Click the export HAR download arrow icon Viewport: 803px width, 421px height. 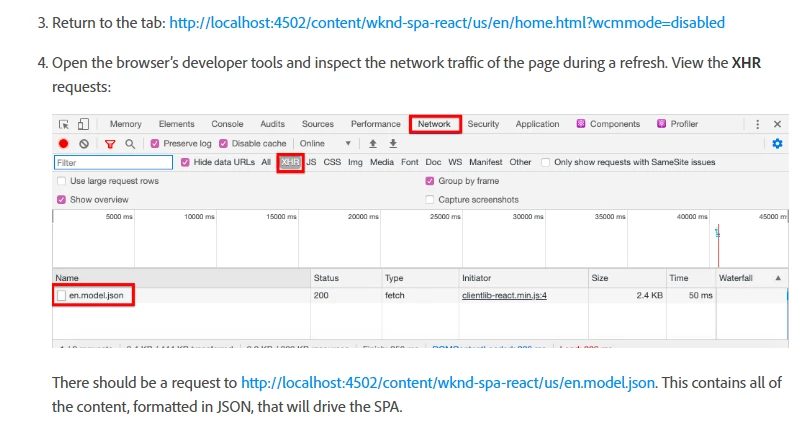click(x=393, y=143)
